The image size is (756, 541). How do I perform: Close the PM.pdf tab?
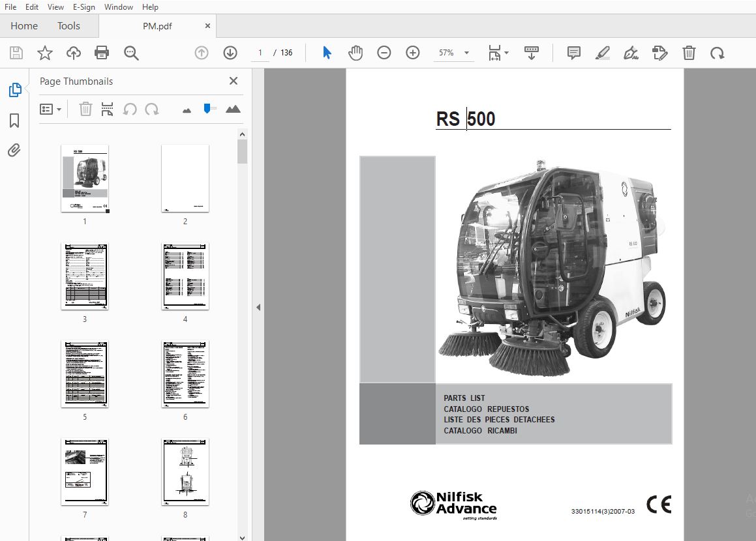click(x=207, y=26)
